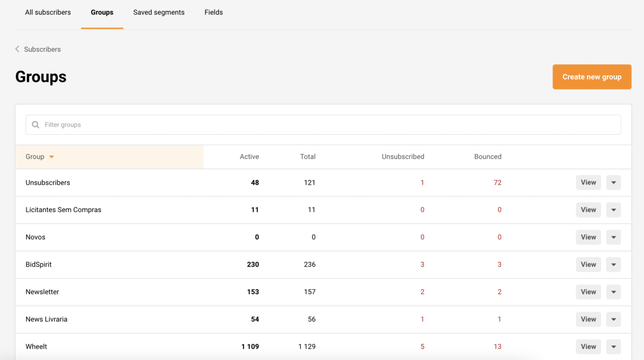Switch to the Fields tab

tap(213, 12)
